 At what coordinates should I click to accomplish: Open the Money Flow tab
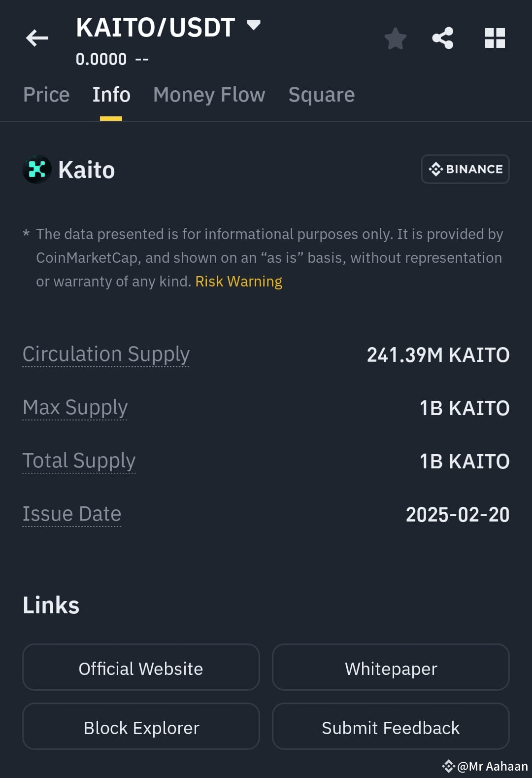pyautogui.click(x=208, y=95)
